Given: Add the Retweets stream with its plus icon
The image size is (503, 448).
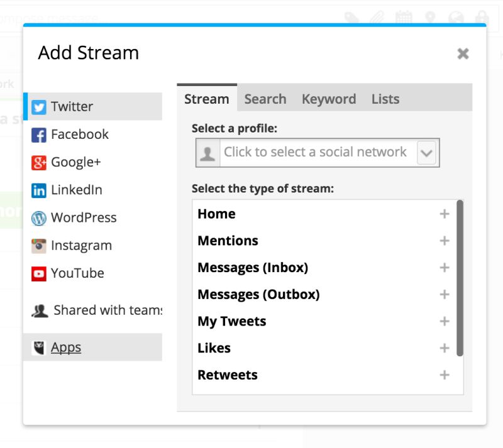Looking at the screenshot, I should [x=445, y=374].
